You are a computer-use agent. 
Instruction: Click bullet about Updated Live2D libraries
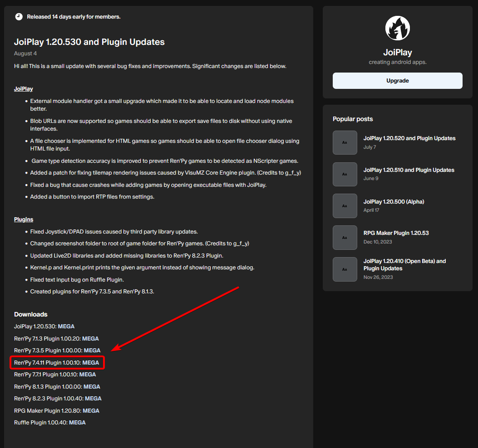[x=127, y=256]
